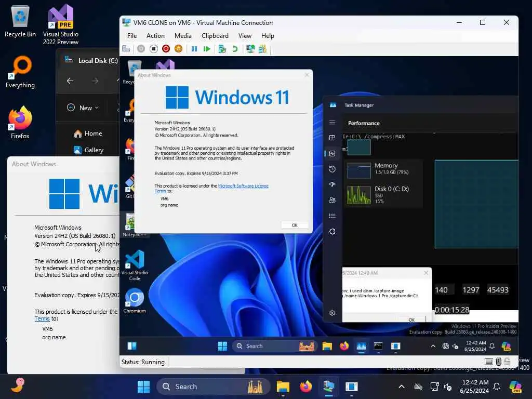Open Visual Studio Code on guest desktop
The width and height of the screenshot is (532, 399).
pyautogui.click(x=135, y=265)
